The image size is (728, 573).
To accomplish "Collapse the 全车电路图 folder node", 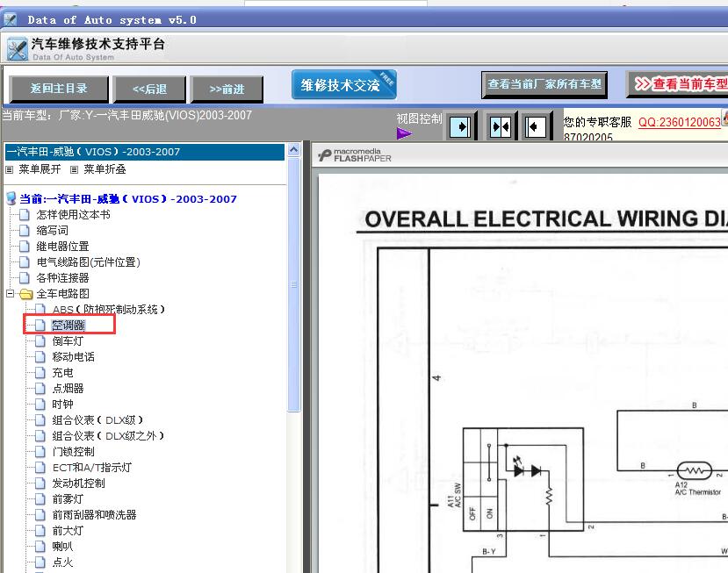I will click(10, 293).
